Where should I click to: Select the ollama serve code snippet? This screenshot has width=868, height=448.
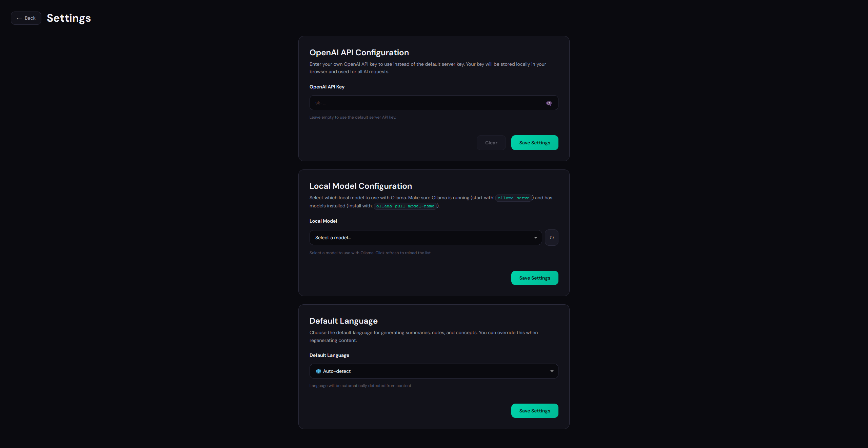click(513, 198)
